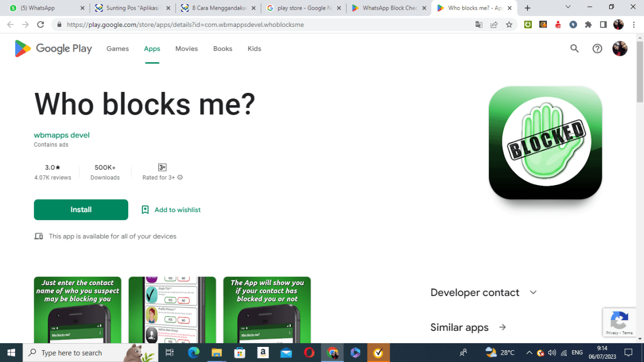The width and height of the screenshot is (644, 362).
Task: Open the Single Tick checklist screenshot
Action: [x=172, y=310]
